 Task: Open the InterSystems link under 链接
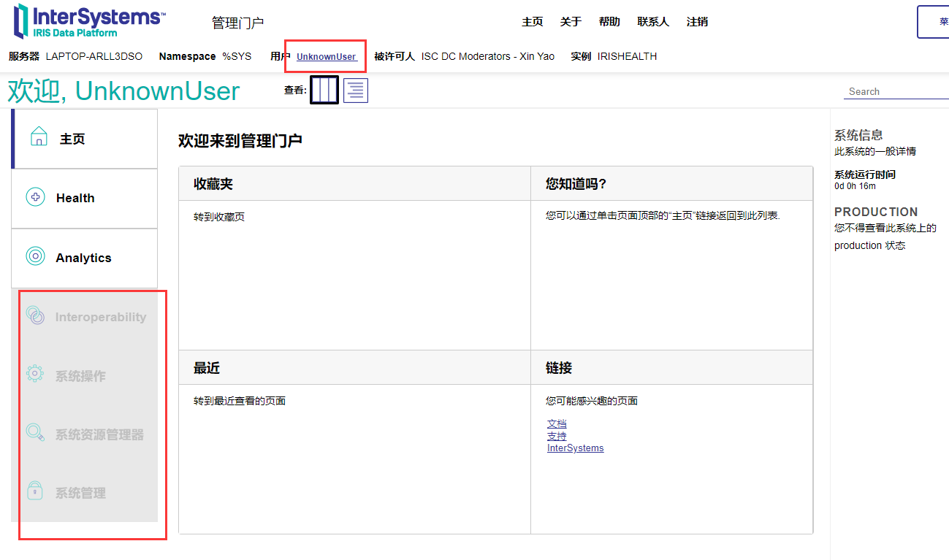click(x=576, y=448)
